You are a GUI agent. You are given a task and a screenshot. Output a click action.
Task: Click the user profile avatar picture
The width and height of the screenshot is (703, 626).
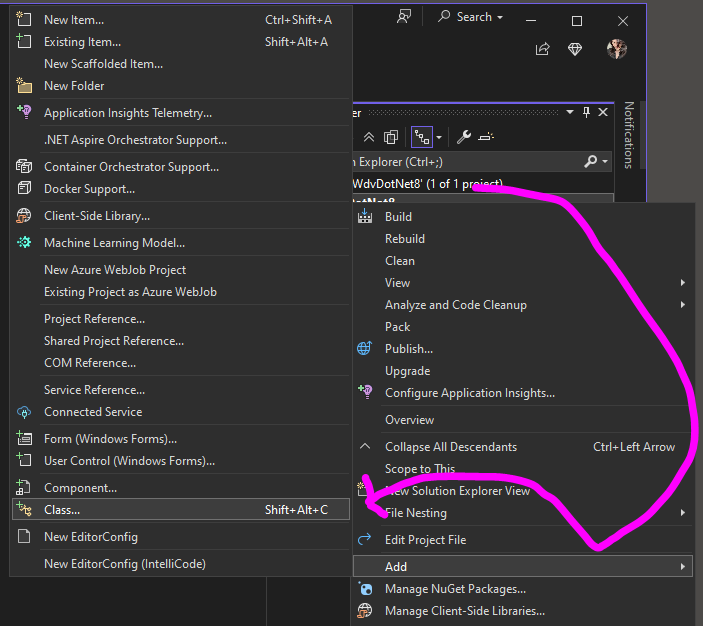click(616, 49)
